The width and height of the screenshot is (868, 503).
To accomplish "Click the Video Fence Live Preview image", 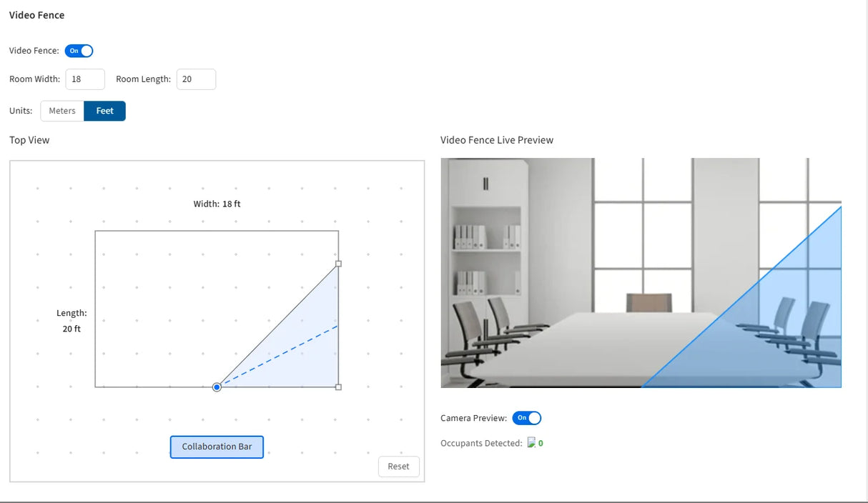I will (x=641, y=273).
